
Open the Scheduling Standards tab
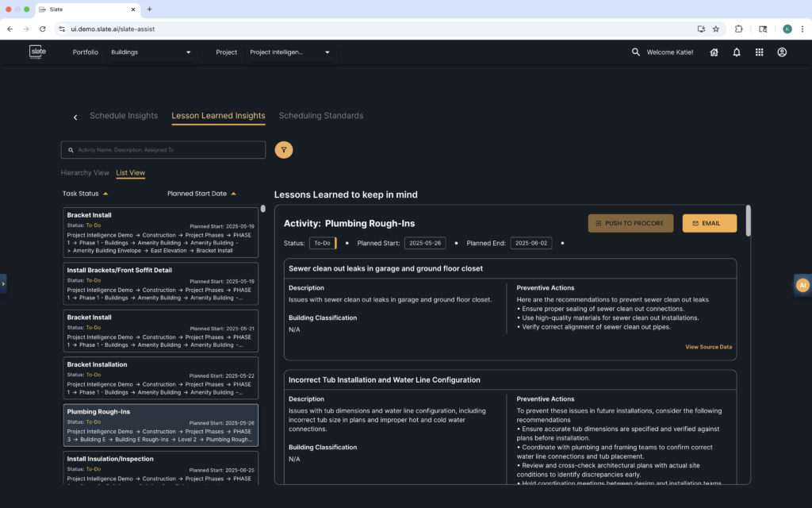point(320,115)
